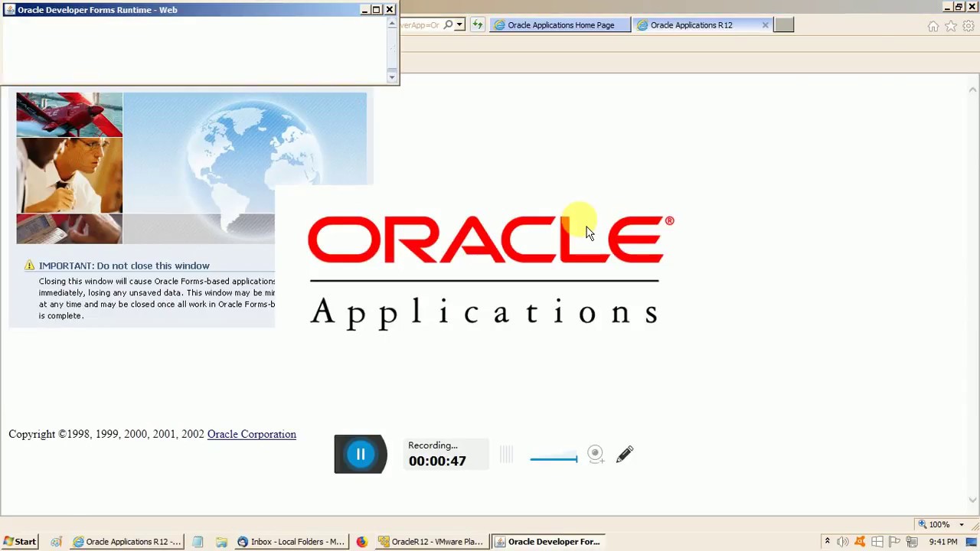Viewport: 980px width, 551px height.
Task: Click browser page scrollbar up arrow
Action: point(973,90)
